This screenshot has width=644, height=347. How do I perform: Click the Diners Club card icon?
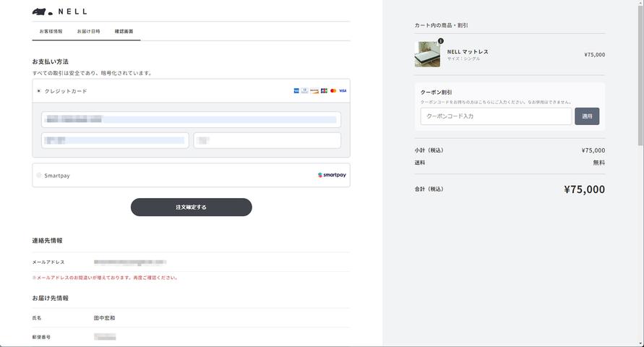304,91
